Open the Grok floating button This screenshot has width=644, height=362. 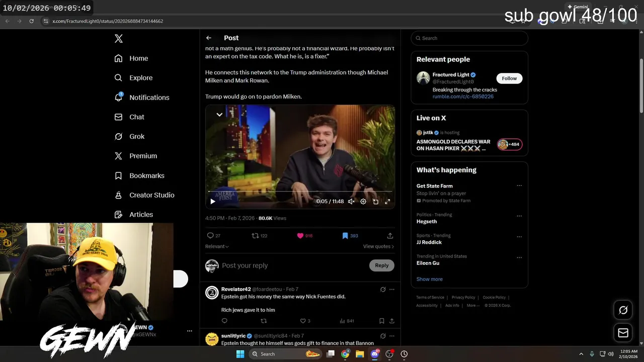tap(623, 310)
